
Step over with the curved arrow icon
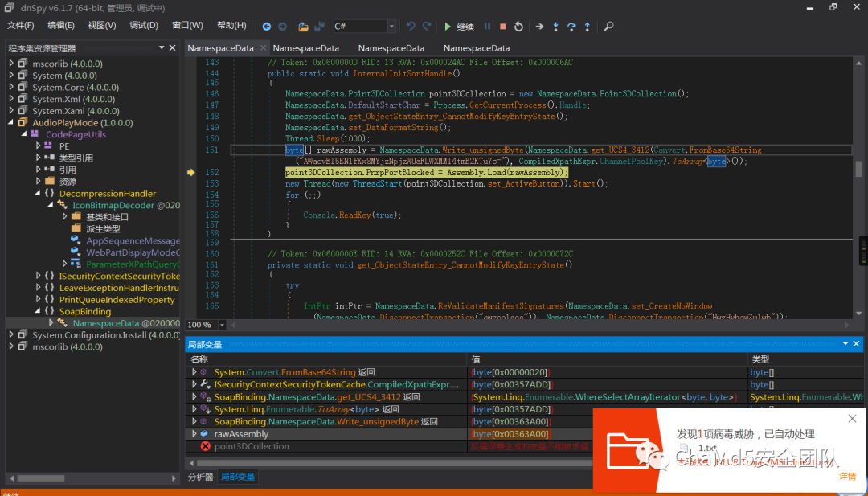pyautogui.click(x=571, y=26)
